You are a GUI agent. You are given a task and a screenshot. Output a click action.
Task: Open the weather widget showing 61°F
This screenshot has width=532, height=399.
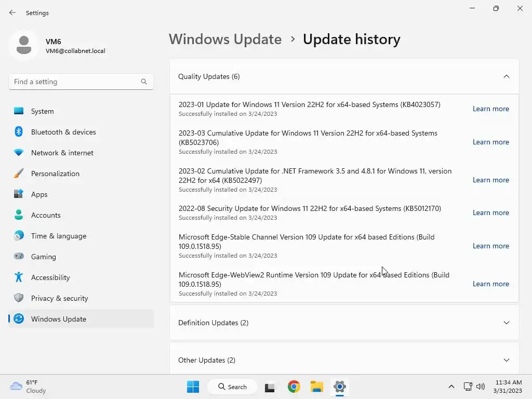(28, 387)
